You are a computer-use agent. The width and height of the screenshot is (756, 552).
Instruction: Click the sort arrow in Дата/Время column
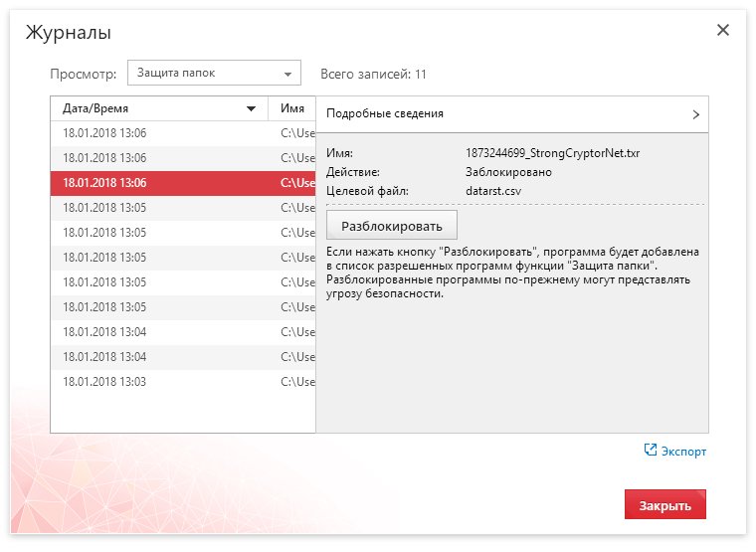[x=252, y=109]
